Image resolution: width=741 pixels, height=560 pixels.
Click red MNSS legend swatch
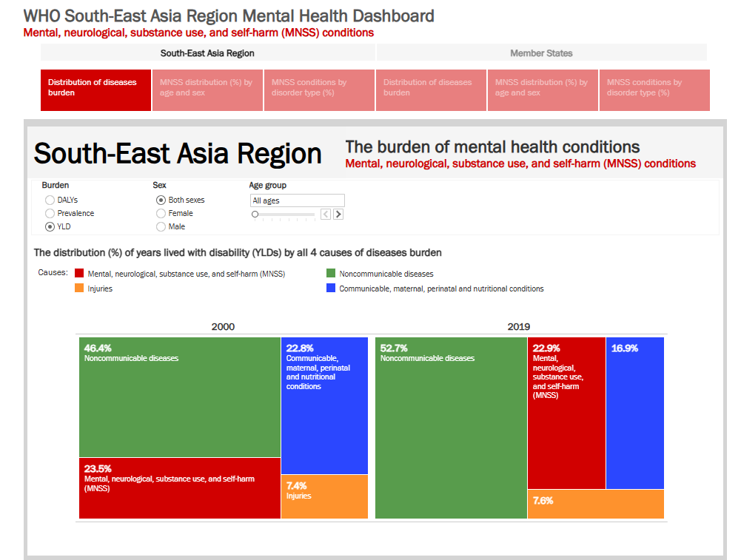pyautogui.click(x=79, y=274)
